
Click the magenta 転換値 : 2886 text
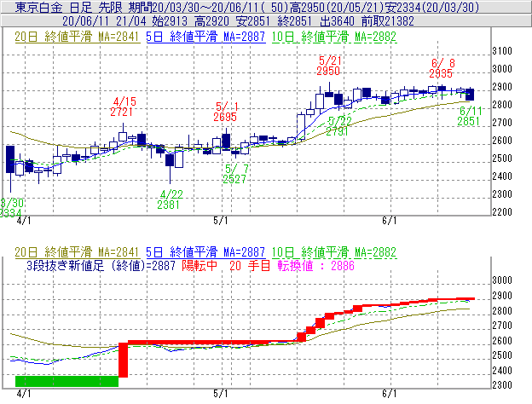point(315,265)
